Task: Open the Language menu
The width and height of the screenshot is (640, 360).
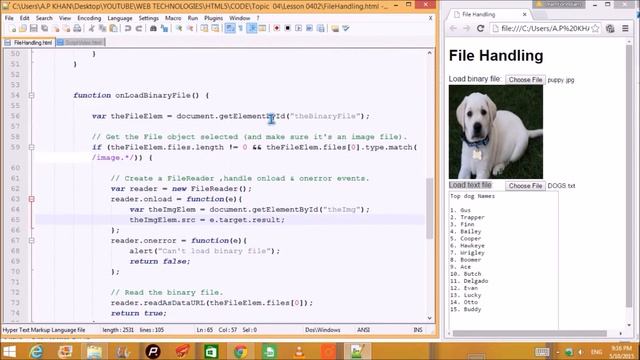Action: 120,18
